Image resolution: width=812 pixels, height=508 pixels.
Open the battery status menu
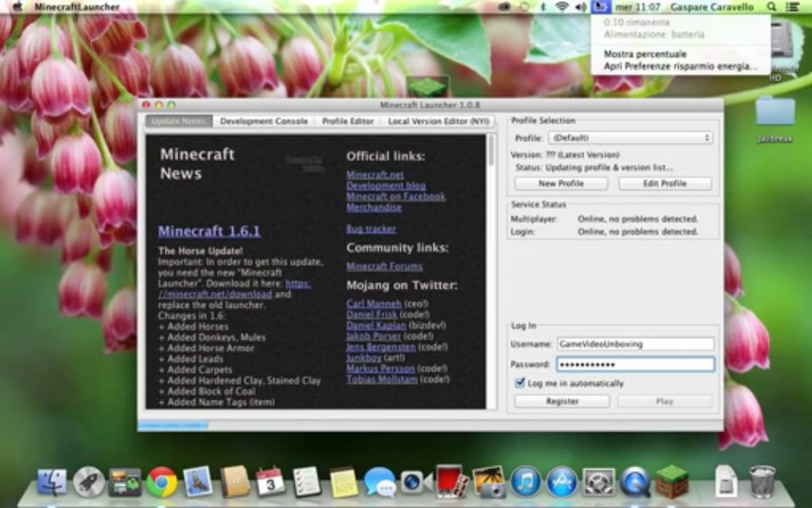(x=599, y=6)
